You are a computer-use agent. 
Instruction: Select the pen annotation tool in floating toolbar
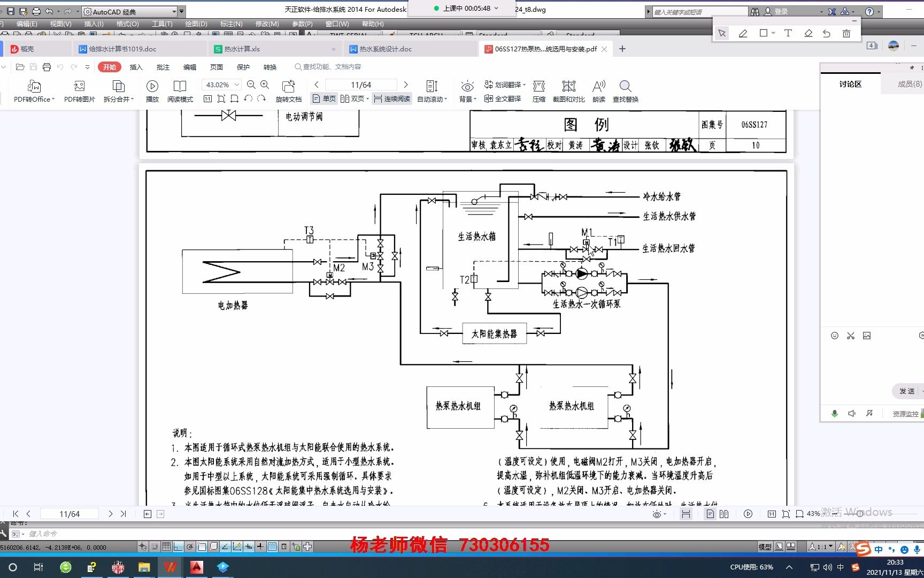click(743, 33)
